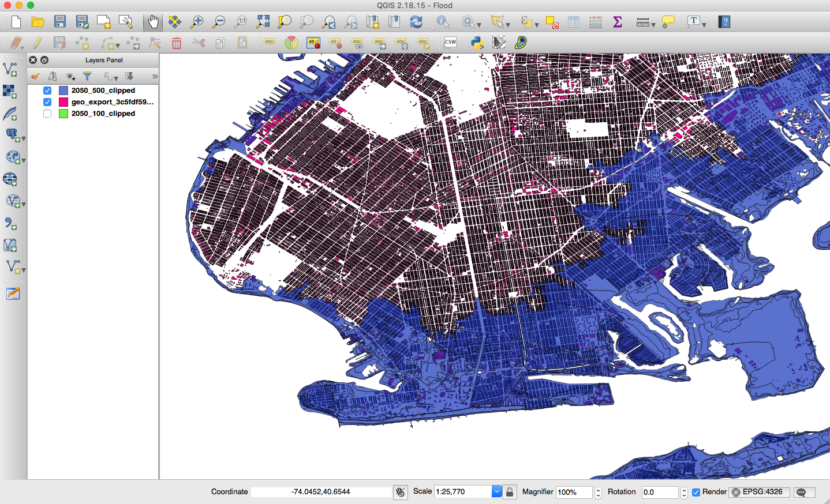
Task: Uncheck the geo_export layer visibility box
Action: click(47, 102)
